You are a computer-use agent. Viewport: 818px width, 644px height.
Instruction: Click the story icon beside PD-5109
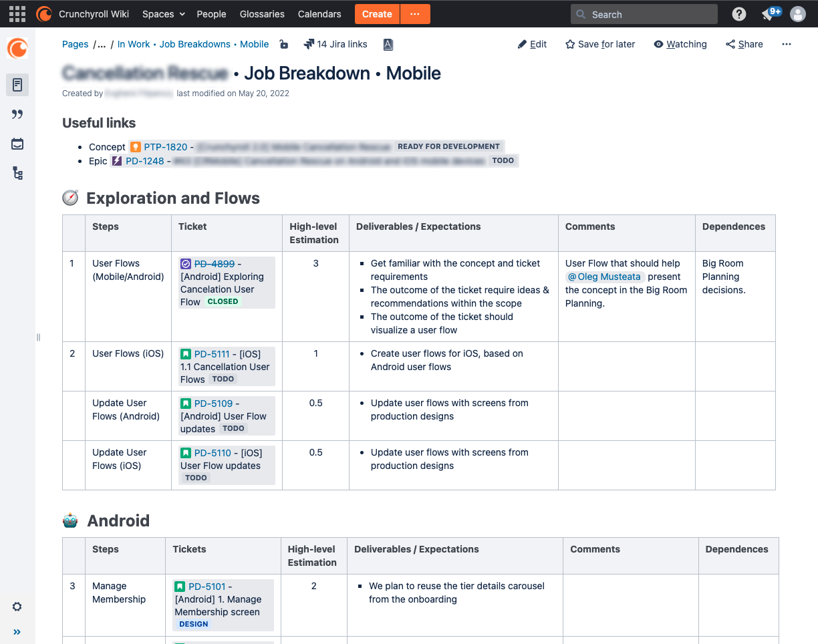coord(186,404)
